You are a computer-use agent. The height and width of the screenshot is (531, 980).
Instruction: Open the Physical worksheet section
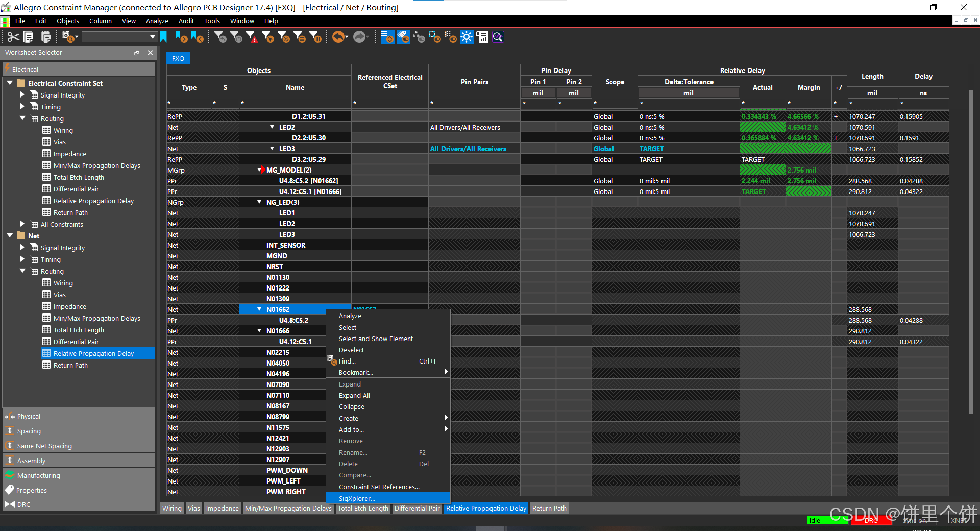click(79, 416)
